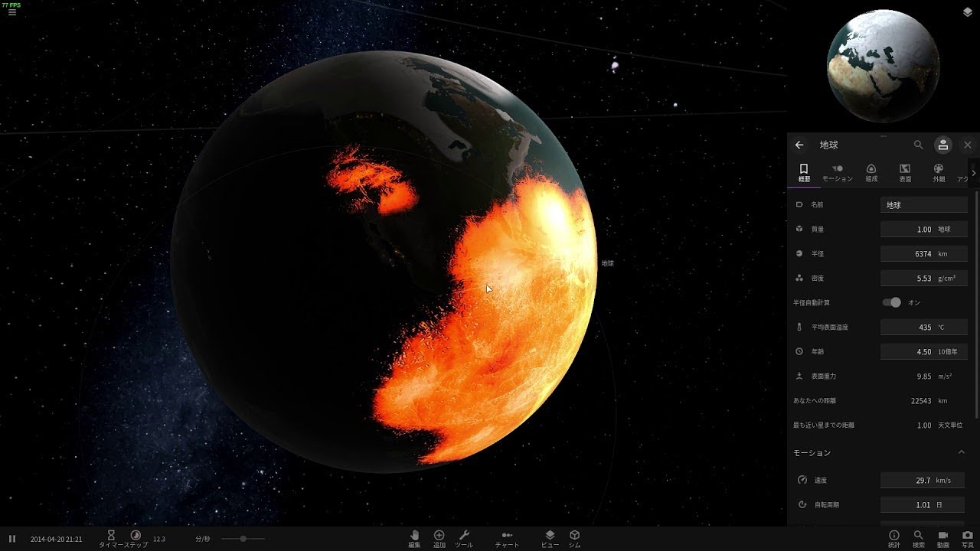
Task: Open the ビュー (View) layers menu
Action: [x=550, y=537]
